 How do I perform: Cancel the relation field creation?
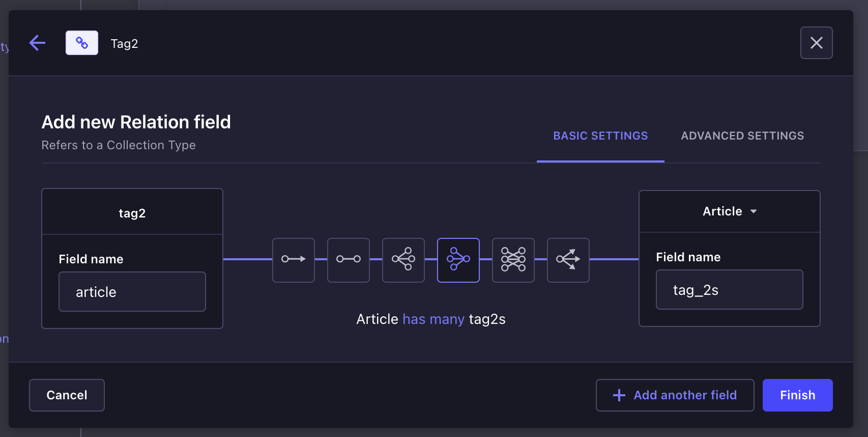[67, 395]
